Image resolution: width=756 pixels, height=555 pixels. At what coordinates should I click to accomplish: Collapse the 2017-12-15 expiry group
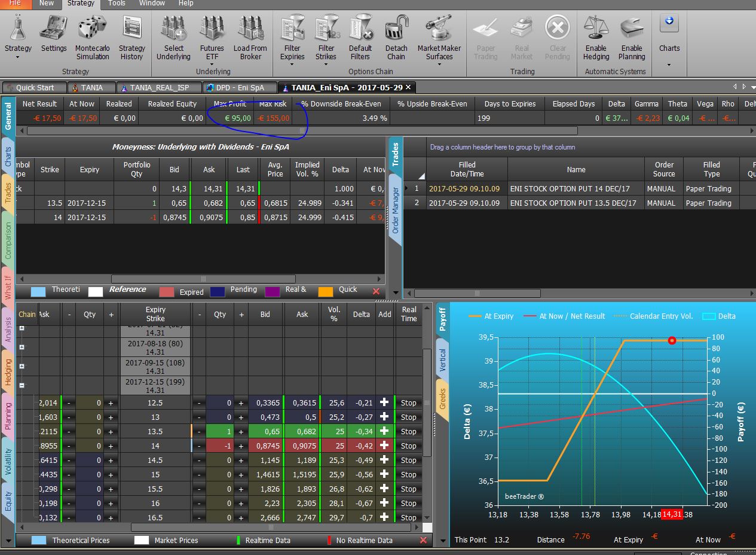(x=22, y=386)
